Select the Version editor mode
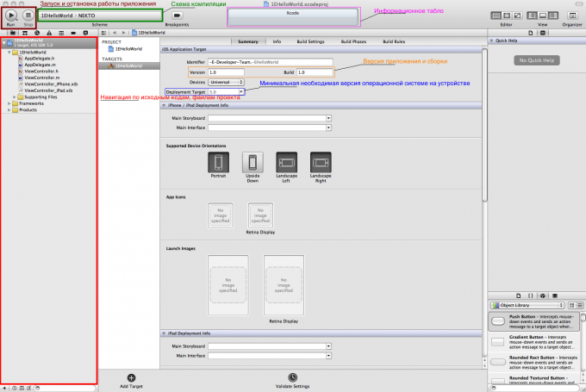This screenshot has height=392, width=586. [517, 16]
